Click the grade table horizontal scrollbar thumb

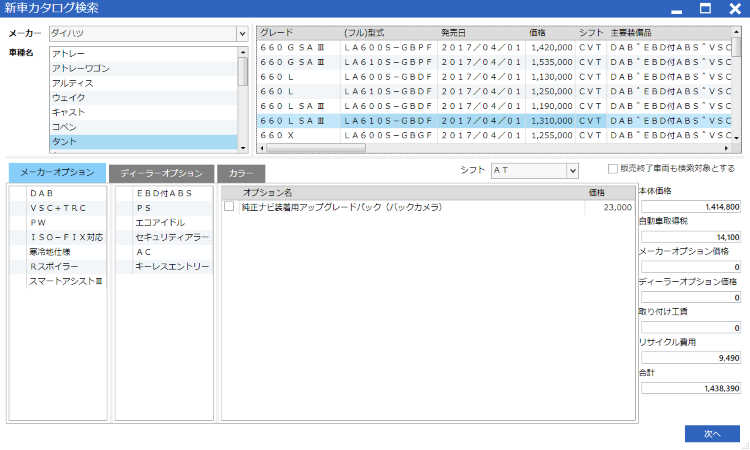pyautogui.click(x=316, y=148)
